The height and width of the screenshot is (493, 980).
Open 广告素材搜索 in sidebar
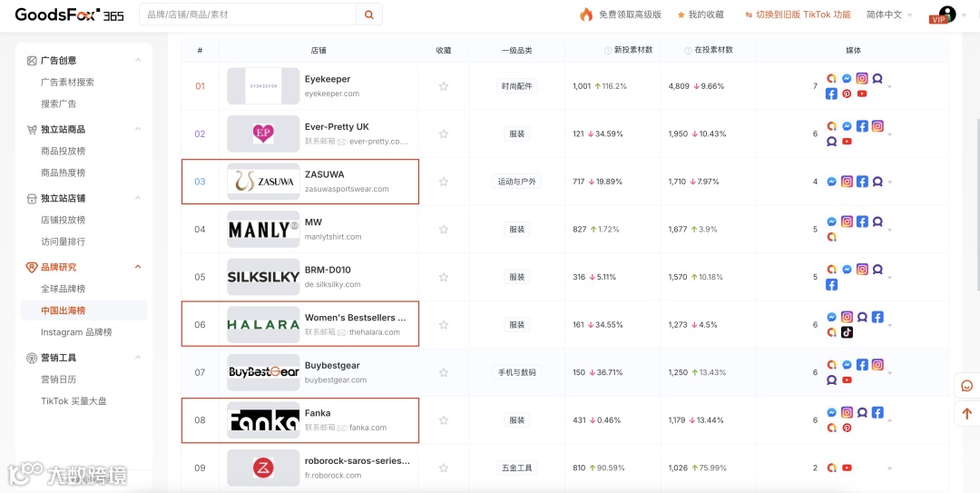coord(67,82)
